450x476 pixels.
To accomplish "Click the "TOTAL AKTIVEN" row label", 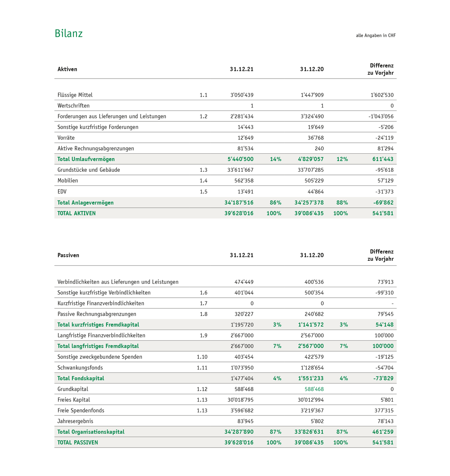I will pos(76,213).
